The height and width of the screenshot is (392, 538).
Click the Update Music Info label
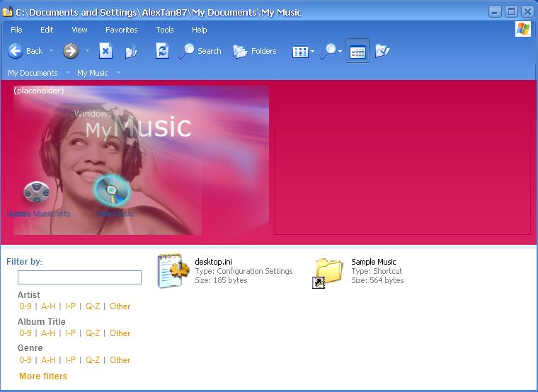38,214
